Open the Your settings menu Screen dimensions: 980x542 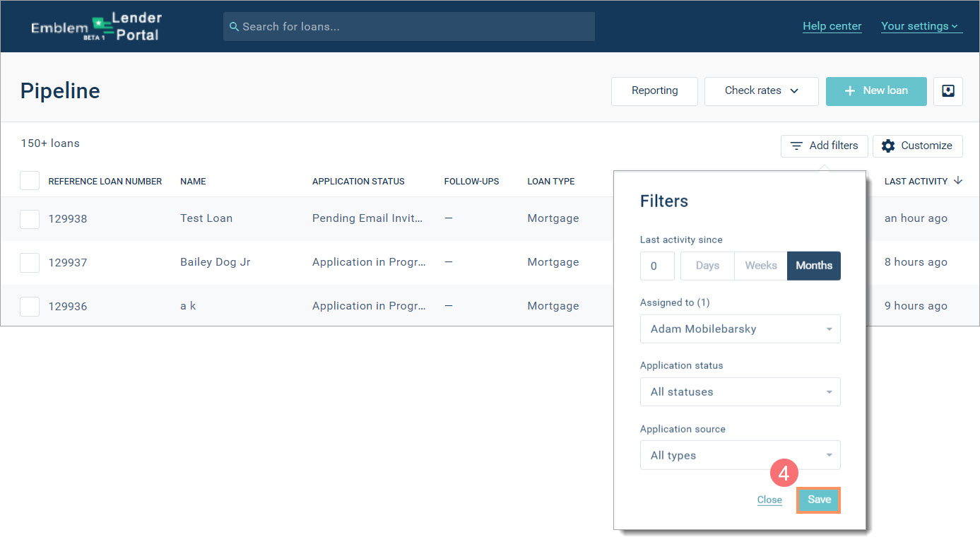[921, 26]
